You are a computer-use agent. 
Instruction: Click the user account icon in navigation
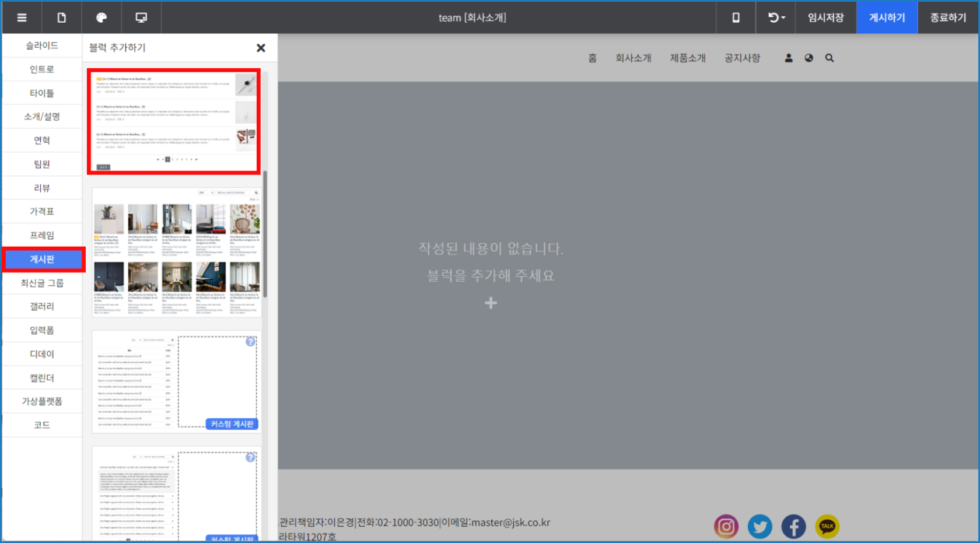click(x=789, y=58)
